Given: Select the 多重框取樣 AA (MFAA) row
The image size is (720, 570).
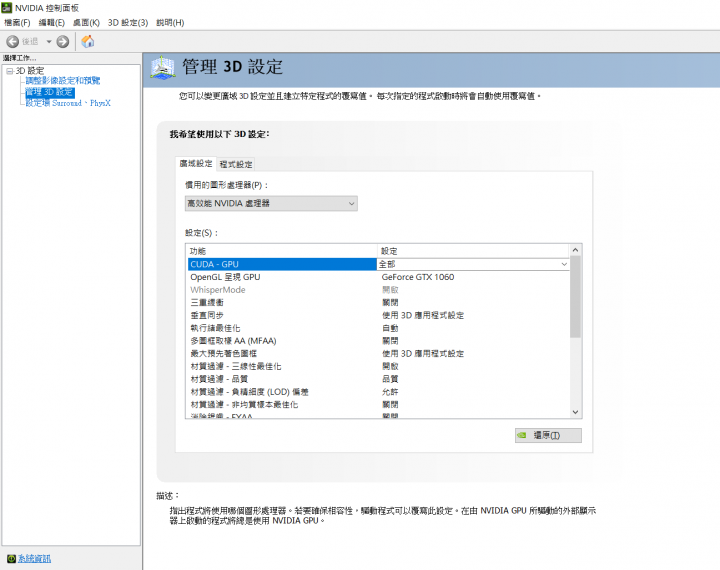Looking at the screenshot, I should 379,341.
